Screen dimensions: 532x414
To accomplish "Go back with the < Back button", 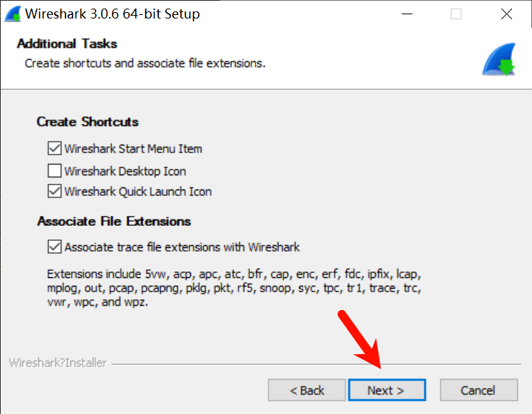I will (307, 390).
